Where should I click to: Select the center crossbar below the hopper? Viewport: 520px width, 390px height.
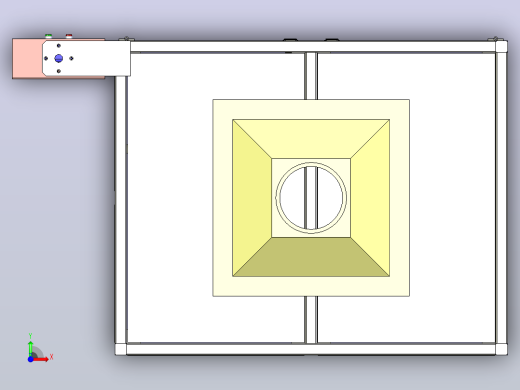pyautogui.click(x=311, y=320)
